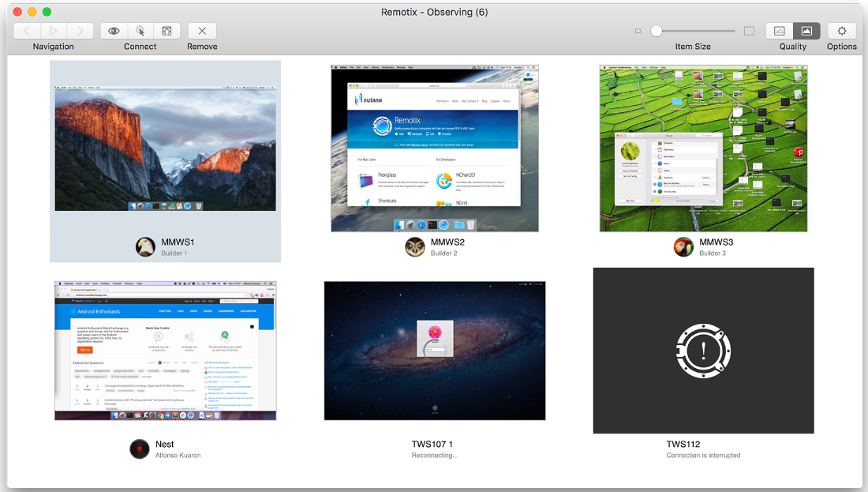
Task: Click the MMWS3 computer name
Action: (716, 242)
